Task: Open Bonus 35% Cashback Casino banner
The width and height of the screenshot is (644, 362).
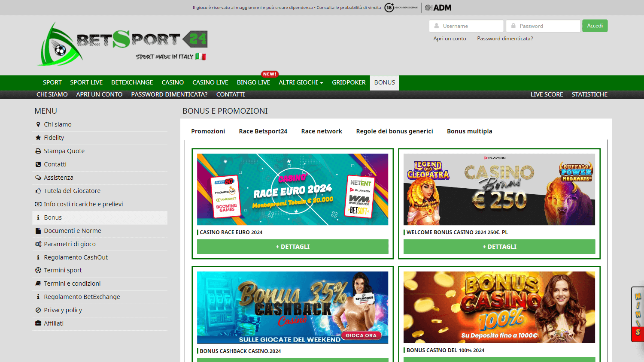Action: point(293,308)
